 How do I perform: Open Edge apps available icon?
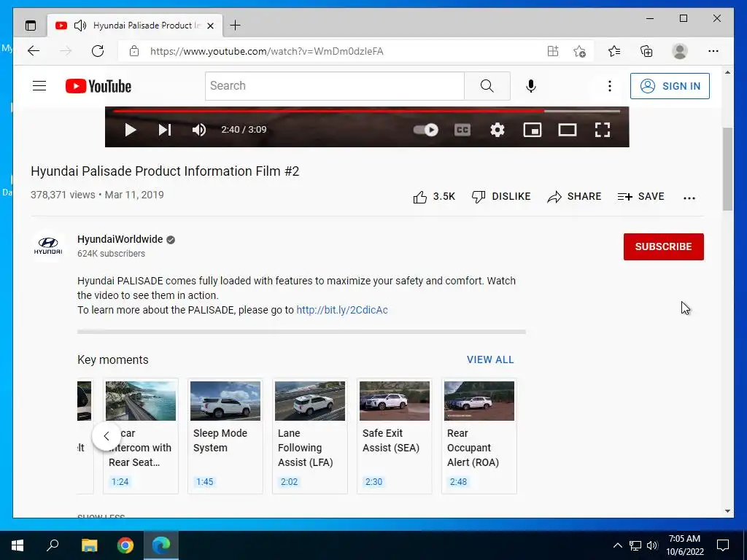coord(553,51)
